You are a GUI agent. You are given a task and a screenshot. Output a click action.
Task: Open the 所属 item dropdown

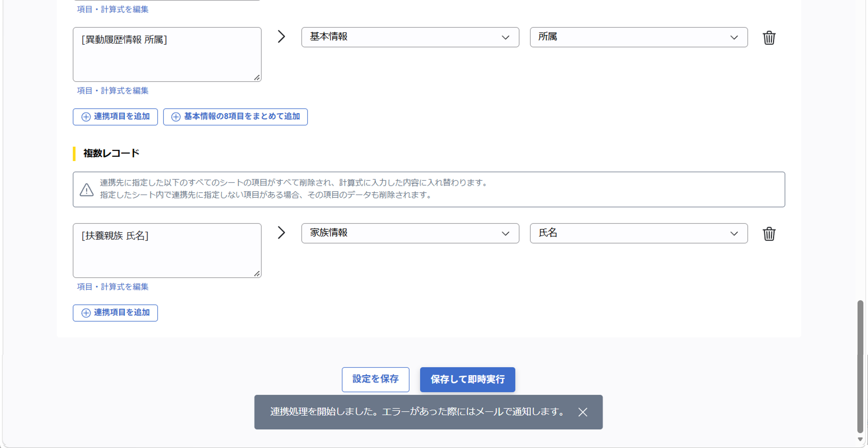[x=639, y=37]
